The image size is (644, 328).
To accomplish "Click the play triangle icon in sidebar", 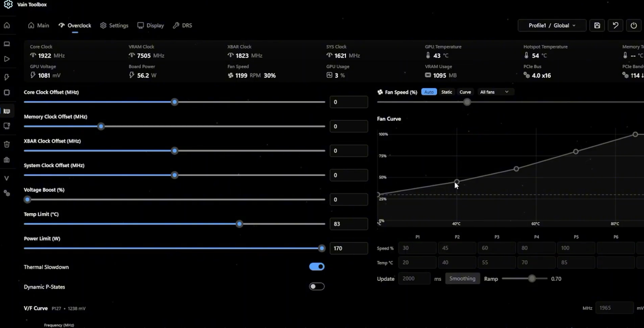I will coord(6,59).
